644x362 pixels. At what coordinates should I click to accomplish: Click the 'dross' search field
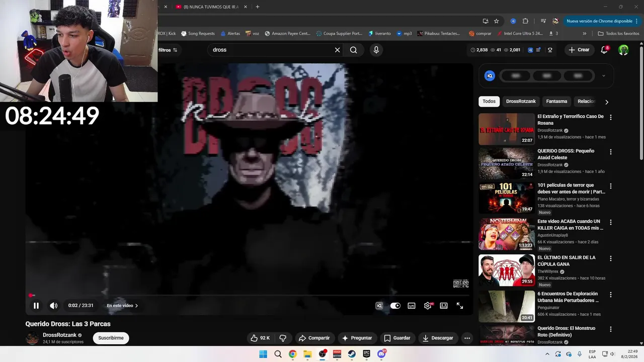point(270,50)
